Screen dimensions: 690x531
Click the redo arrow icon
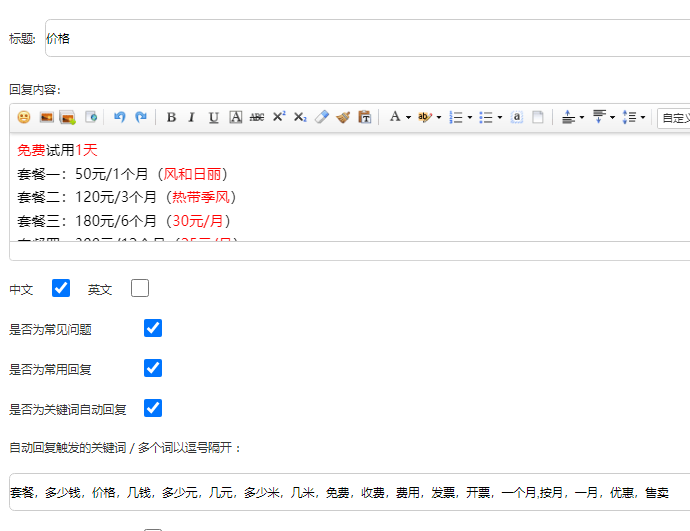(x=141, y=118)
